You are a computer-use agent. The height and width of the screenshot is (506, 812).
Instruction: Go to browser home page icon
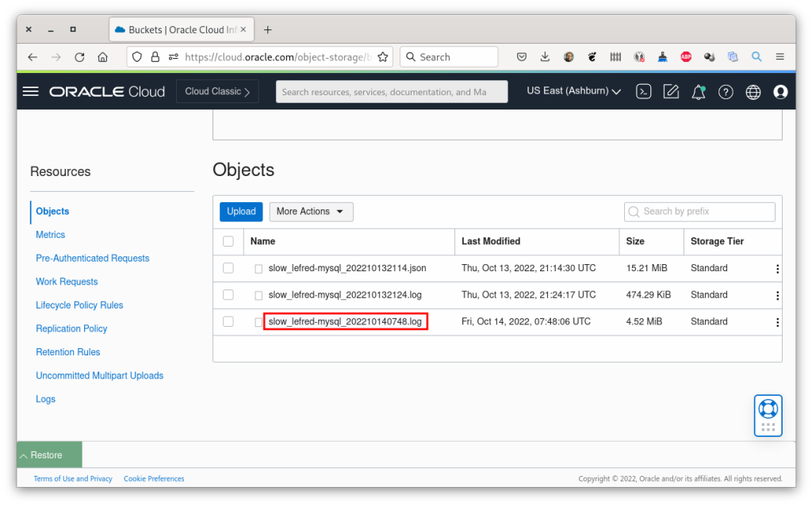coord(102,57)
